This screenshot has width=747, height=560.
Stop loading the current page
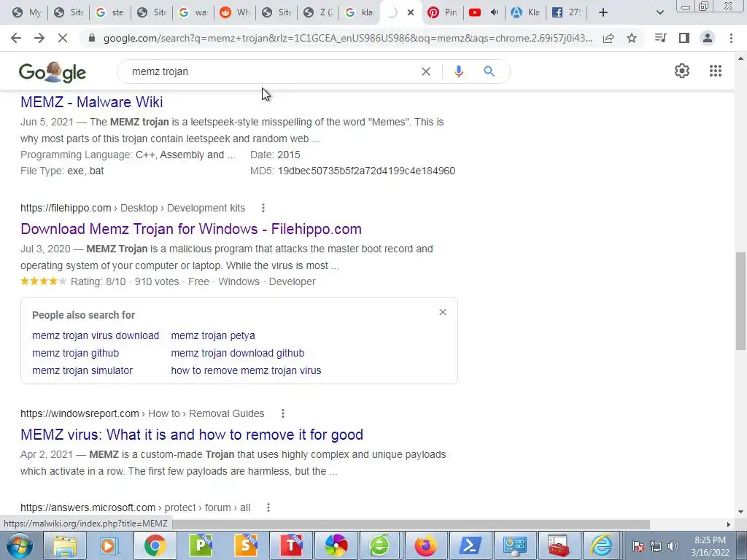click(63, 38)
